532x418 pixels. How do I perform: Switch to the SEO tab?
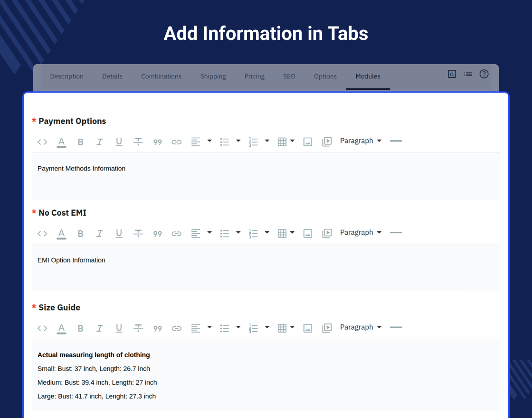[x=289, y=76]
